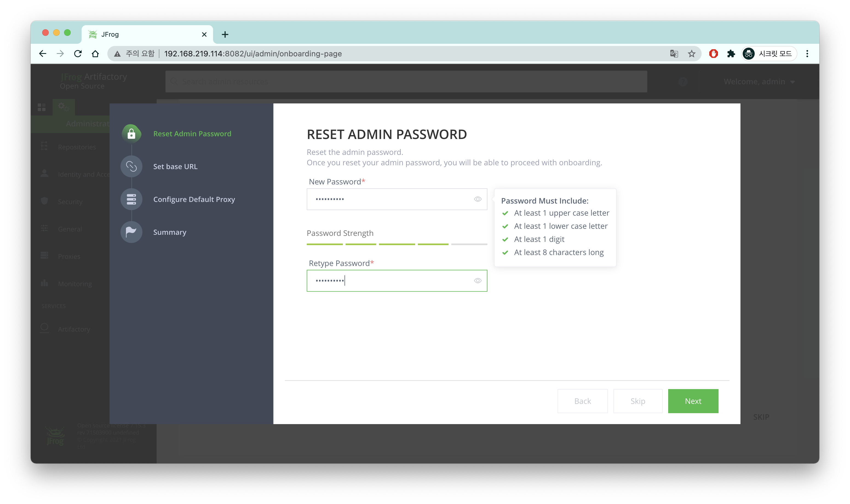Viewport: 850px width, 504px height.
Task: Click into the New Password field
Action: pyautogui.click(x=391, y=199)
